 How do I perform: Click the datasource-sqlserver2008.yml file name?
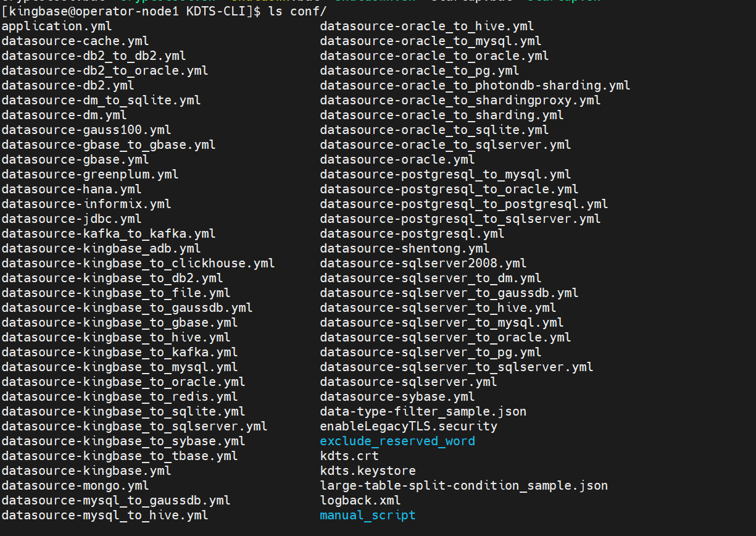[423, 264]
